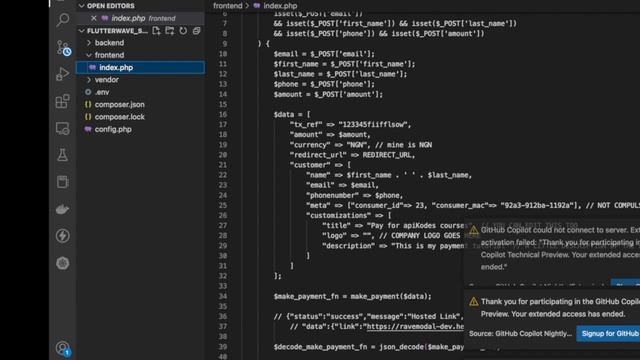The height and width of the screenshot is (360, 640).
Task: Open the Accounts menu icon
Action: (63, 349)
